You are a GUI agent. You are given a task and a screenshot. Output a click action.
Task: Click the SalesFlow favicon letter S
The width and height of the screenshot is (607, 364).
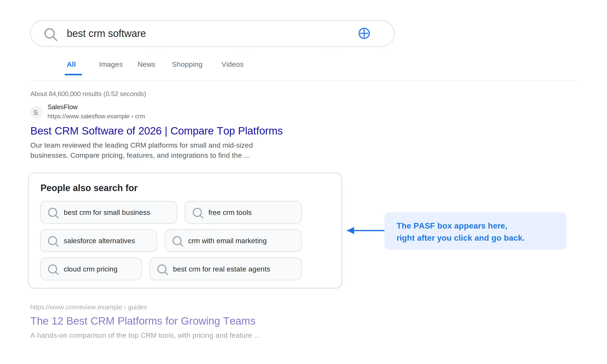point(36,112)
